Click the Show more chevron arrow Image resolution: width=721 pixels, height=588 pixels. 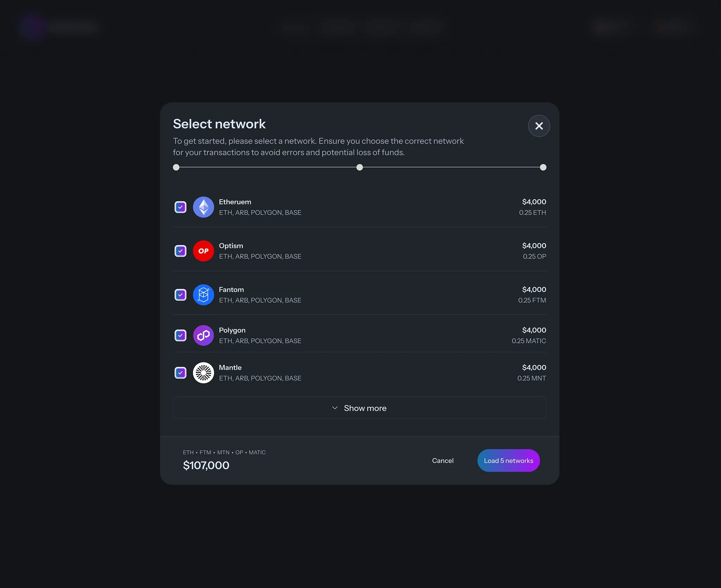(335, 408)
